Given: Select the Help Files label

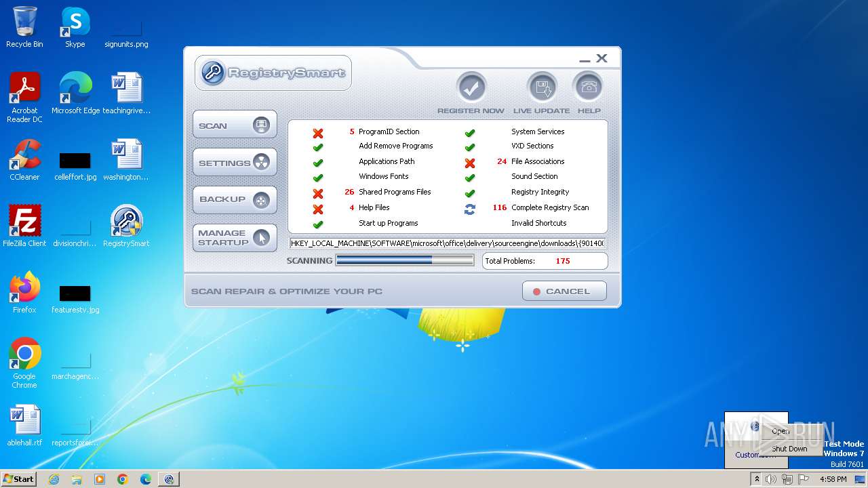Looking at the screenshot, I should pos(374,207).
